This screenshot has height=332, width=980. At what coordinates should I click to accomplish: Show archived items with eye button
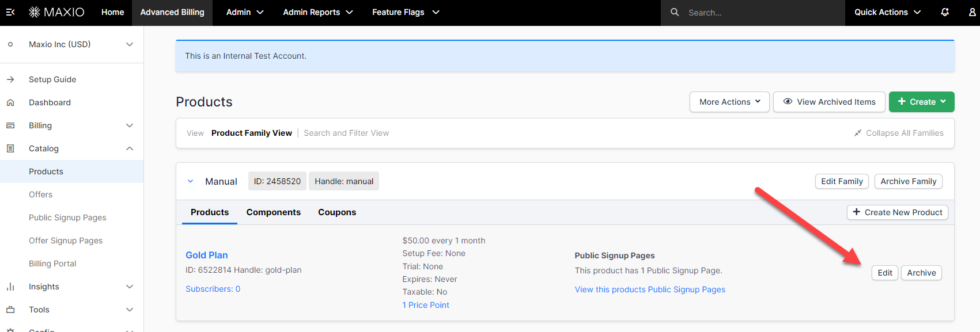click(829, 102)
